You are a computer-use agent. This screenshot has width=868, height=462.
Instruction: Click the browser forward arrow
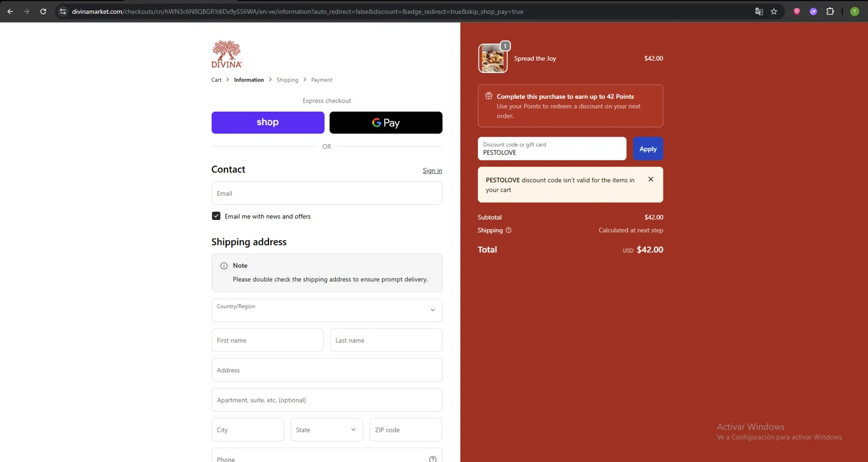coord(27,11)
